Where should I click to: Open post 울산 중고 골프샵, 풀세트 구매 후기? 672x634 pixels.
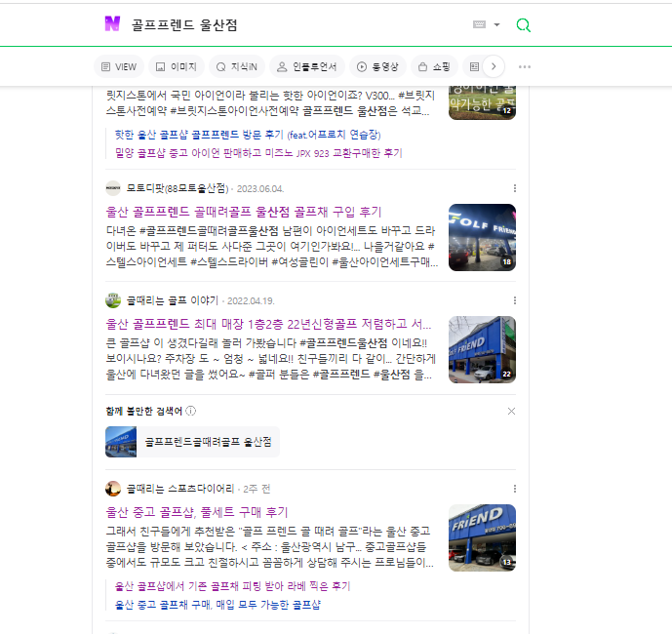pos(197,512)
